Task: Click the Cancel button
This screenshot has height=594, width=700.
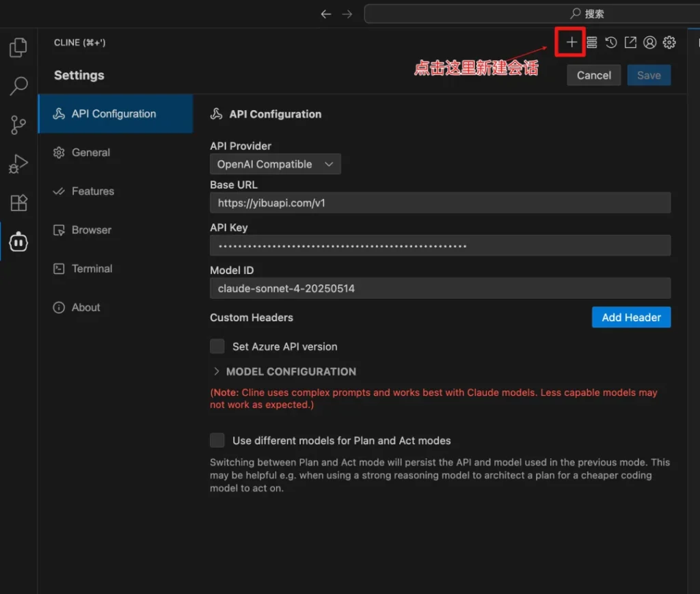Action: tap(593, 75)
